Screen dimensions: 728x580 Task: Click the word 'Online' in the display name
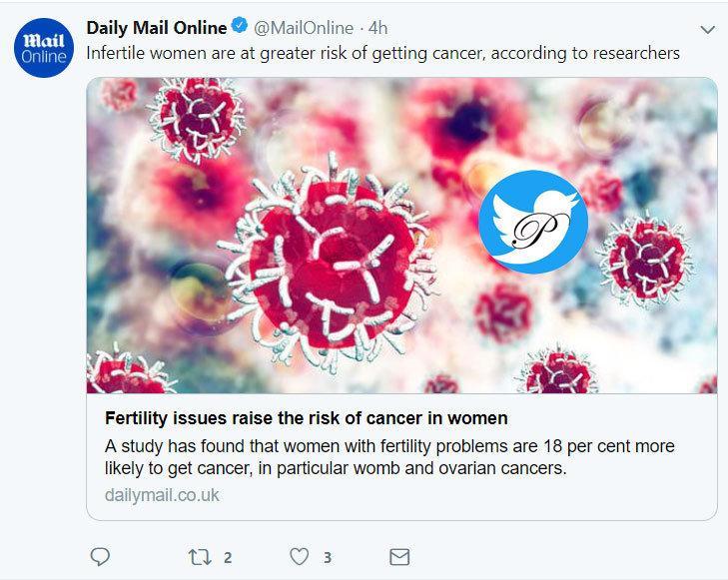tap(198, 28)
